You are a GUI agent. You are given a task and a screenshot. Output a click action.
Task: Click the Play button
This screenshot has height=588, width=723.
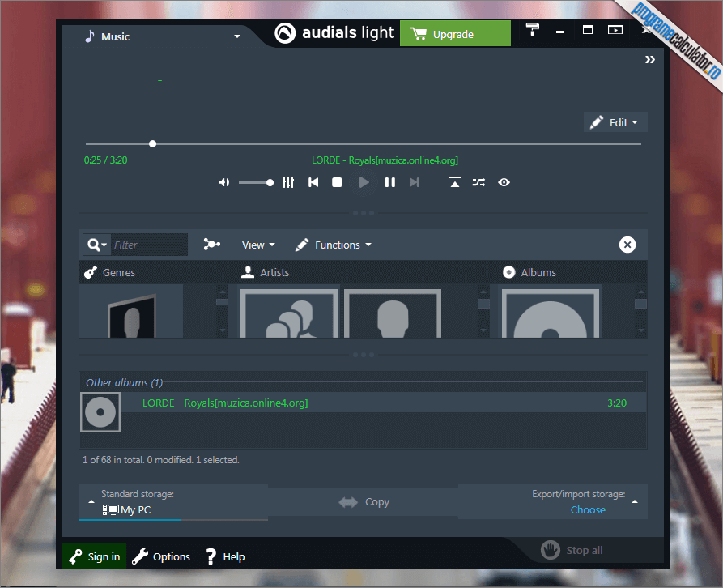(x=364, y=182)
